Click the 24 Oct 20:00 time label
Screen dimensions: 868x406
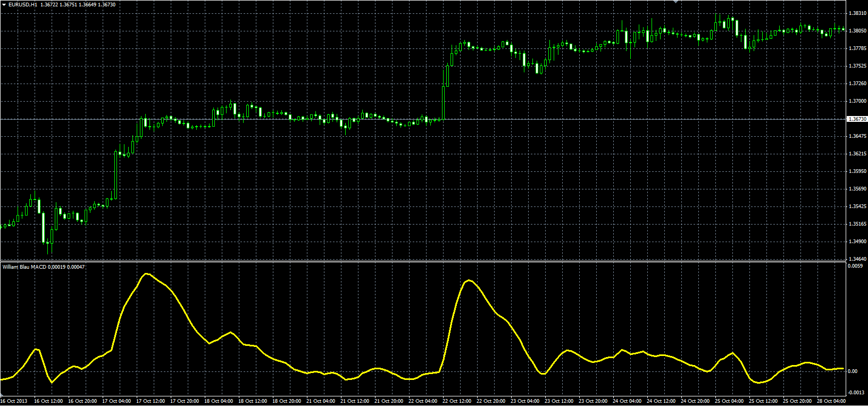695,401
